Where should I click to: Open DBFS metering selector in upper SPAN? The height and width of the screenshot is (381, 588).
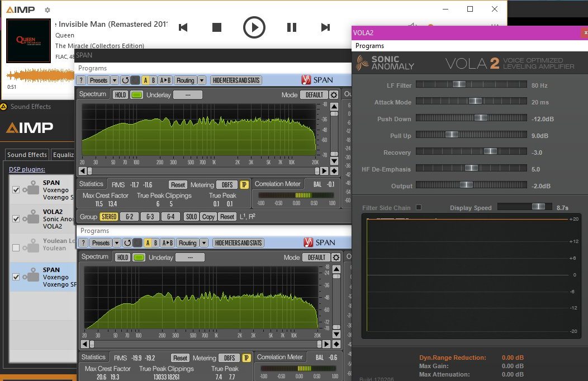[x=227, y=185]
